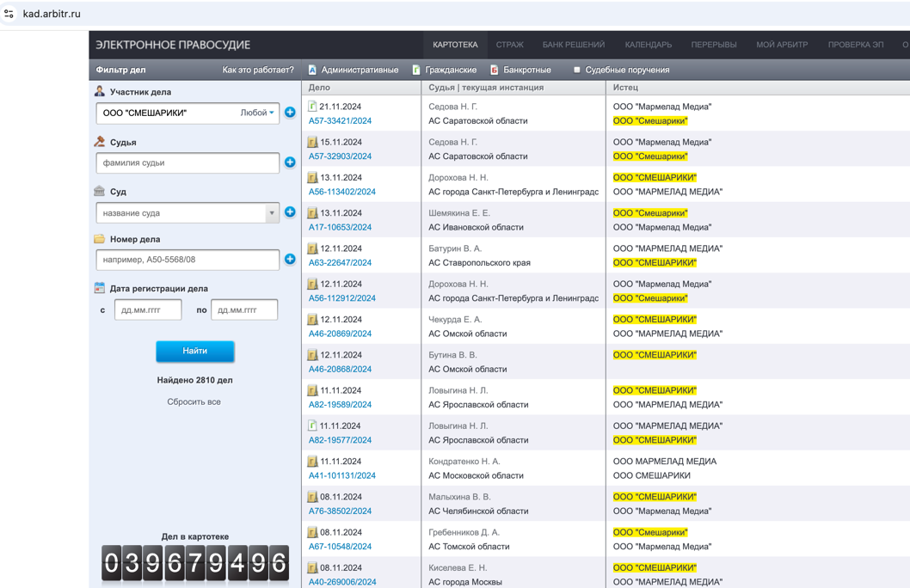Click the Сбросить все reset link

pyautogui.click(x=194, y=401)
